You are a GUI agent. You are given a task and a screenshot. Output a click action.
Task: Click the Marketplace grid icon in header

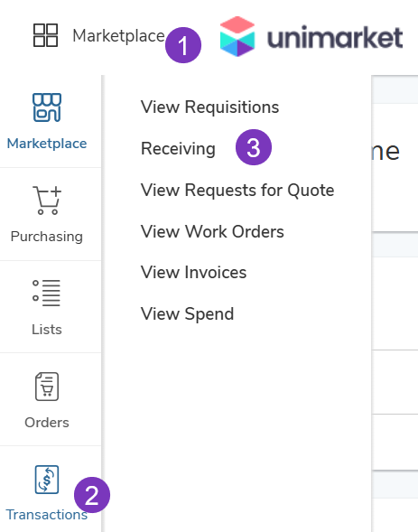45,35
